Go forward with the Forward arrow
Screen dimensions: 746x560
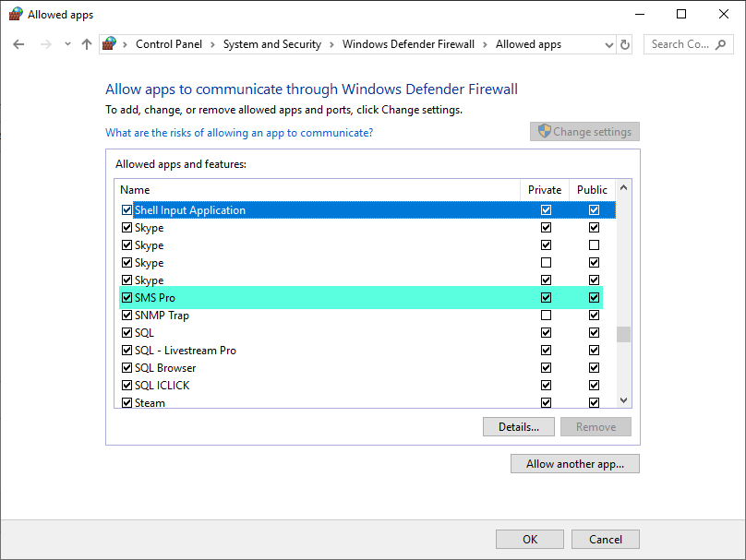click(45, 44)
